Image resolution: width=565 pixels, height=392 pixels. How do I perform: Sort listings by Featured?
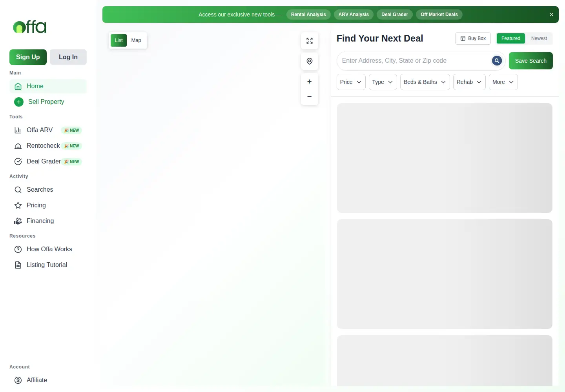(511, 38)
